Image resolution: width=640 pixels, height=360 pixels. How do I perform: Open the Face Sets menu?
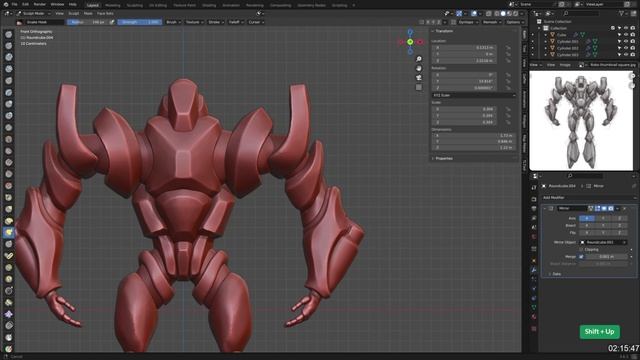(x=105, y=13)
